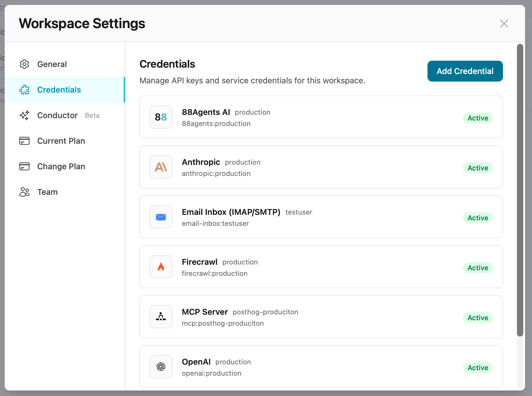Image resolution: width=532 pixels, height=396 pixels.
Task: Click the Anthropic logo icon
Action: pos(161,167)
